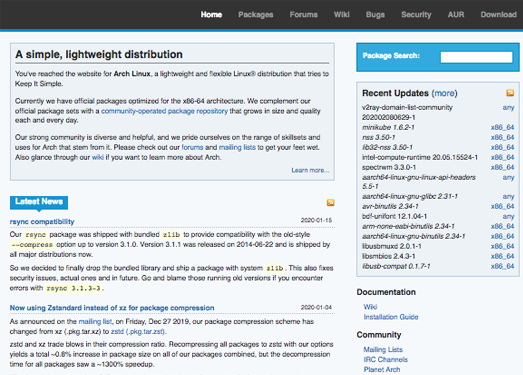Open the rsync compatibility news headline
Screen dimensions: 523x375
pyautogui.click(x=42, y=222)
